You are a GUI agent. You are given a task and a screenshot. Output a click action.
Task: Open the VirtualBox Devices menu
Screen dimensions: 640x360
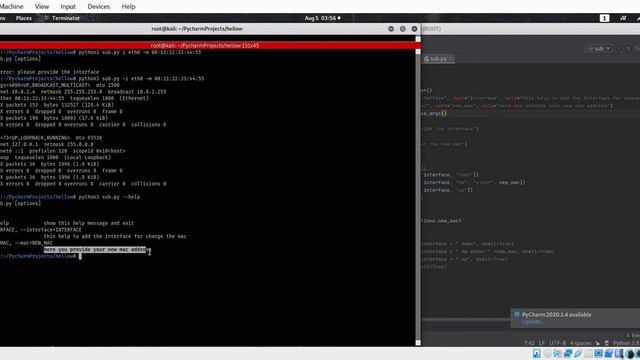pos(98,7)
